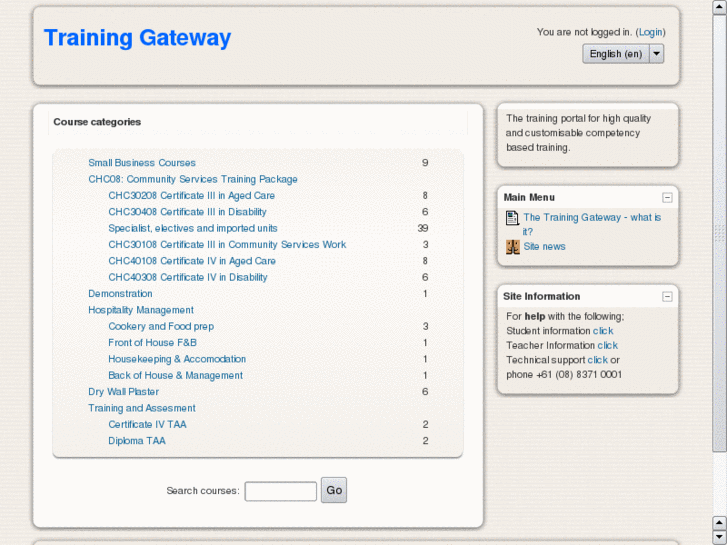Open Hospitality Management category
This screenshot has height=545, width=727.
click(x=141, y=310)
